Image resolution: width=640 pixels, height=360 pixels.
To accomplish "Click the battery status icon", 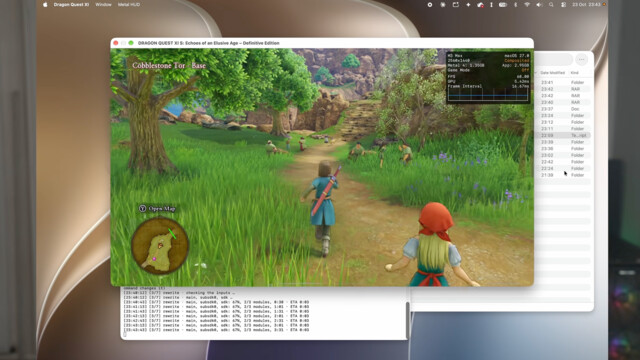I will click(503, 4).
